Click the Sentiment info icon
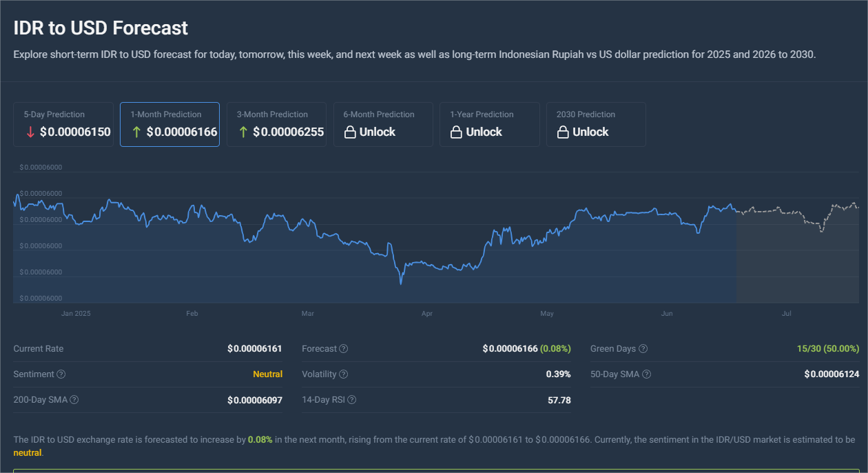868x473 pixels. pos(61,374)
